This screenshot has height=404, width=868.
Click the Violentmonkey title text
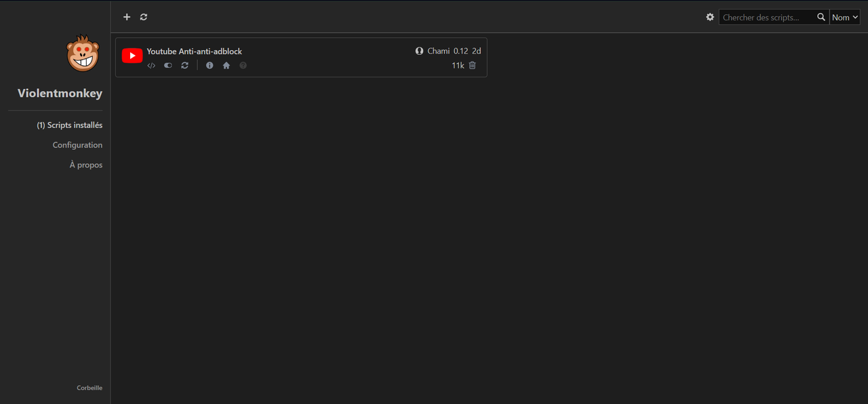[x=60, y=94]
